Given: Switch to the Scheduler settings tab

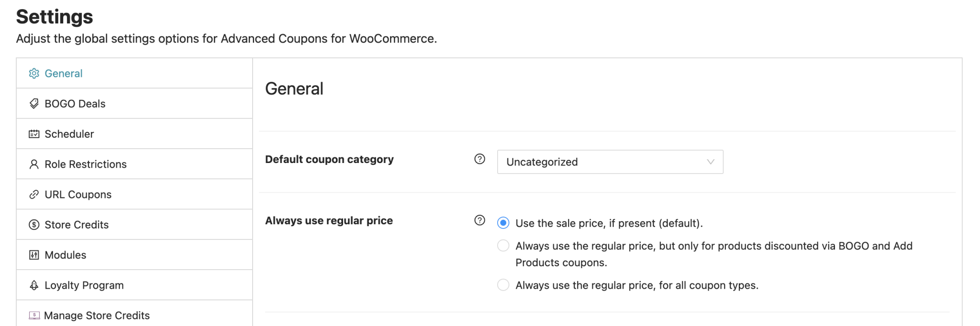Looking at the screenshot, I should click(69, 134).
